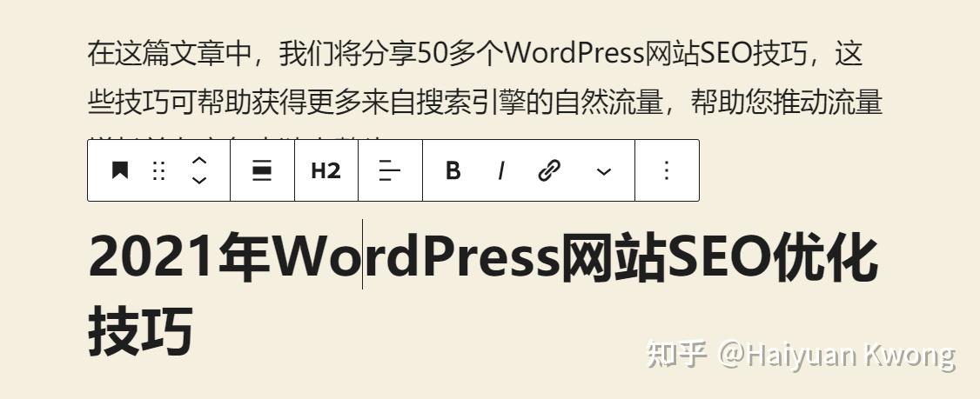
Task: Open the text alignment menu
Action: click(389, 170)
